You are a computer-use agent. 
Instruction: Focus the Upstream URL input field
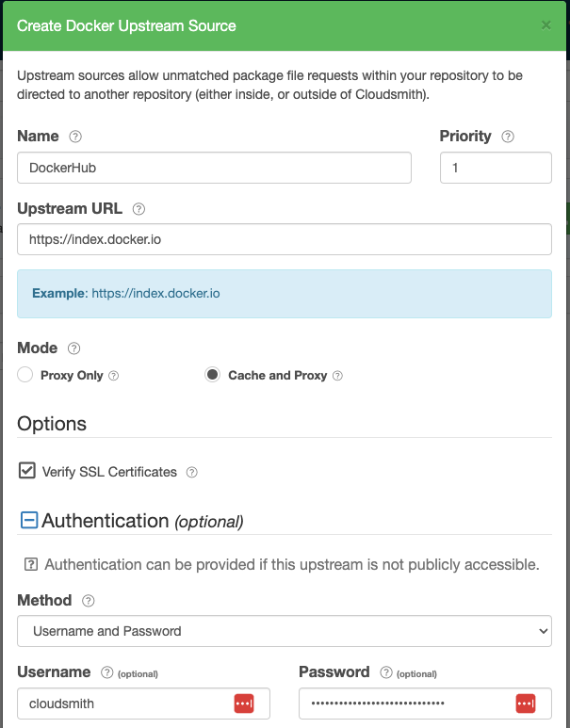(285, 239)
